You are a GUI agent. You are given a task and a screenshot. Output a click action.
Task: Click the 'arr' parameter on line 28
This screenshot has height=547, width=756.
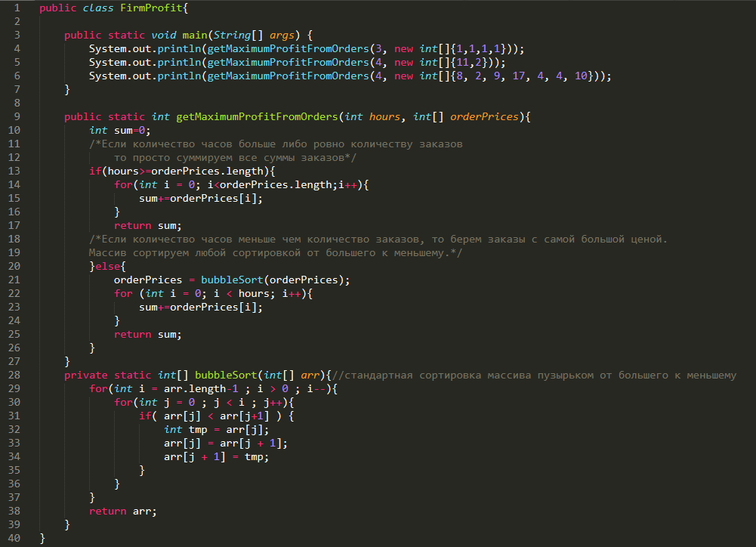(x=310, y=375)
